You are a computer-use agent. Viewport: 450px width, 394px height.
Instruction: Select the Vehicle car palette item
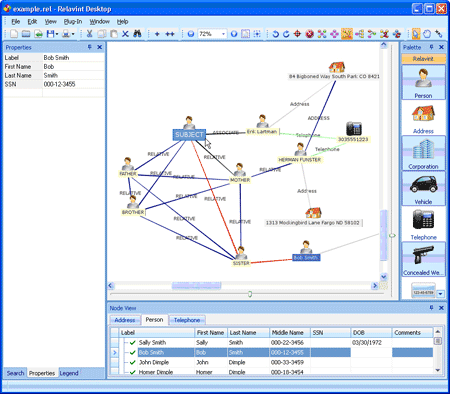click(x=423, y=189)
